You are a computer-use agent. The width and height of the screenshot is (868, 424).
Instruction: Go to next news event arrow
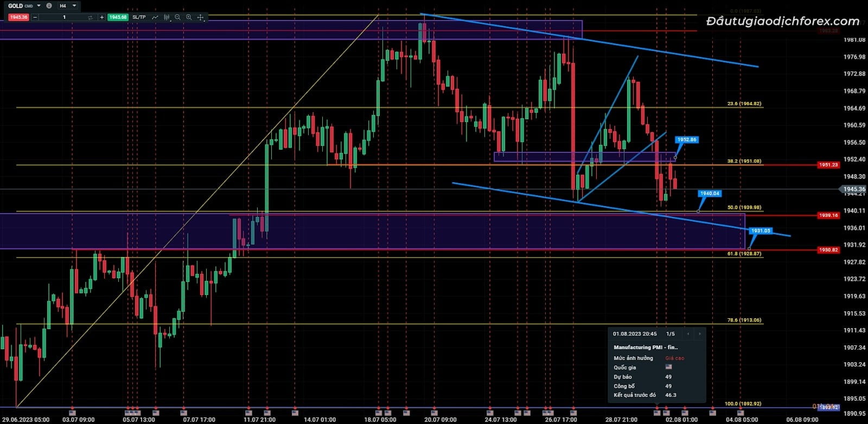(699, 334)
